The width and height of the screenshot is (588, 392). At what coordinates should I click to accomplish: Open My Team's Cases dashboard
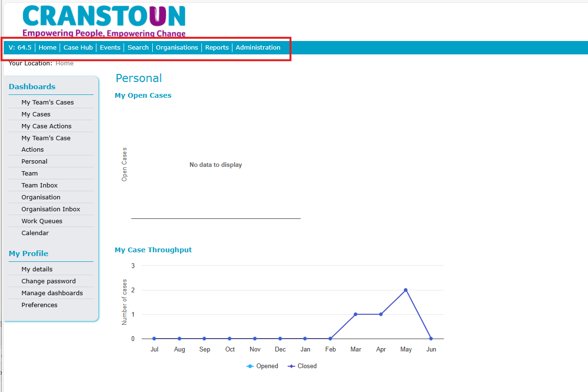click(48, 102)
